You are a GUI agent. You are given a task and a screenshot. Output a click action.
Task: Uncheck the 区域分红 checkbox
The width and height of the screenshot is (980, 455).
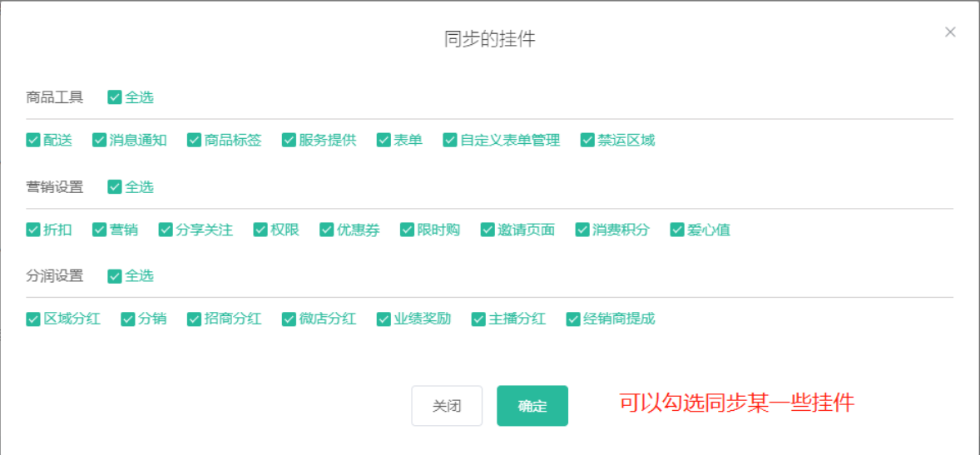(x=33, y=319)
